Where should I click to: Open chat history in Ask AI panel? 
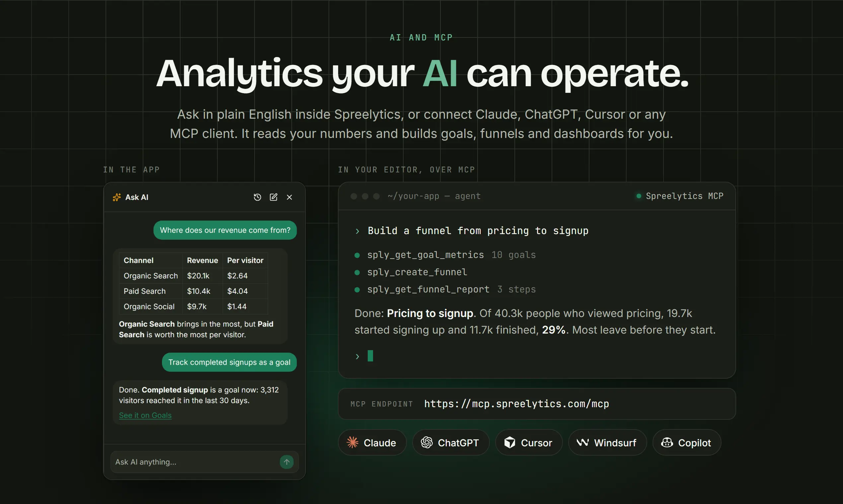pyautogui.click(x=257, y=197)
